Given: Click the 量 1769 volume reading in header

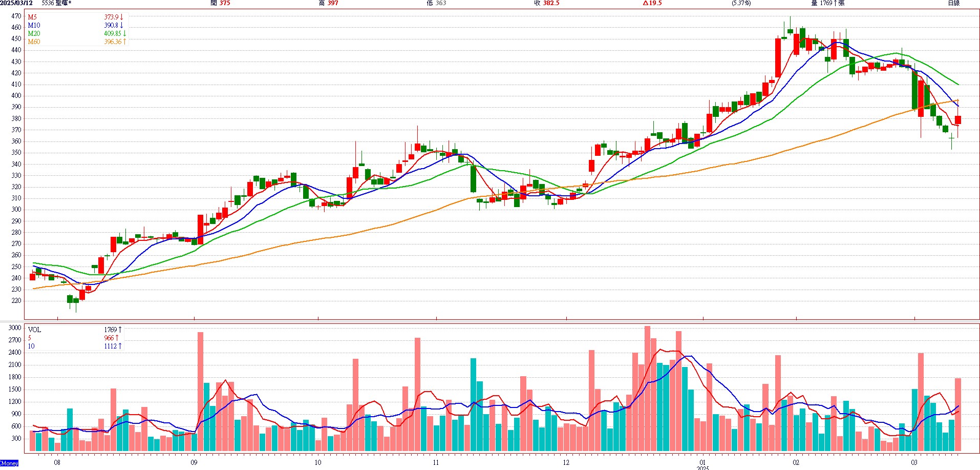Looking at the screenshot, I should (827, 3).
